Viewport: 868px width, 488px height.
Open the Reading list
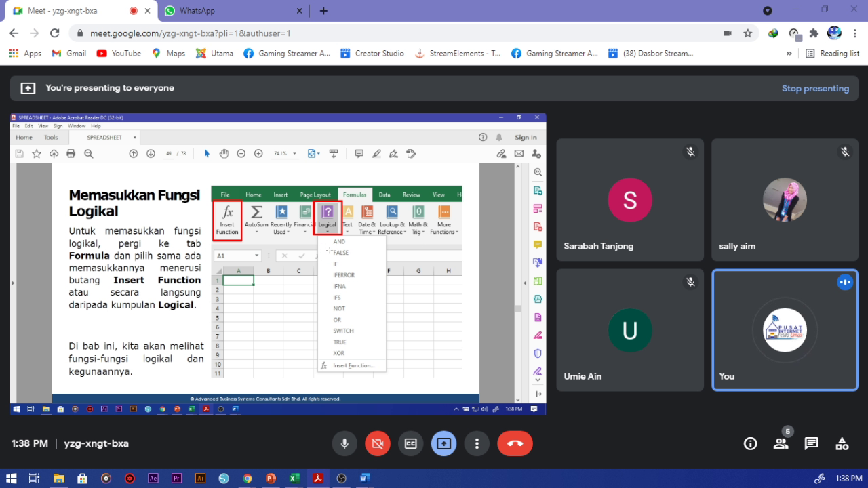[832, 53]
